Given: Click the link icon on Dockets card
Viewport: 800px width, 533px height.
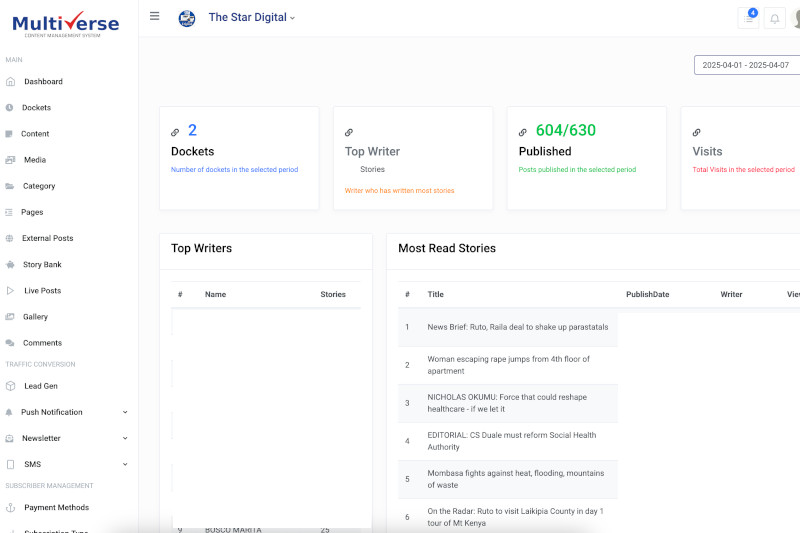Looking at the screenshot, I should (x=175, y=132).
